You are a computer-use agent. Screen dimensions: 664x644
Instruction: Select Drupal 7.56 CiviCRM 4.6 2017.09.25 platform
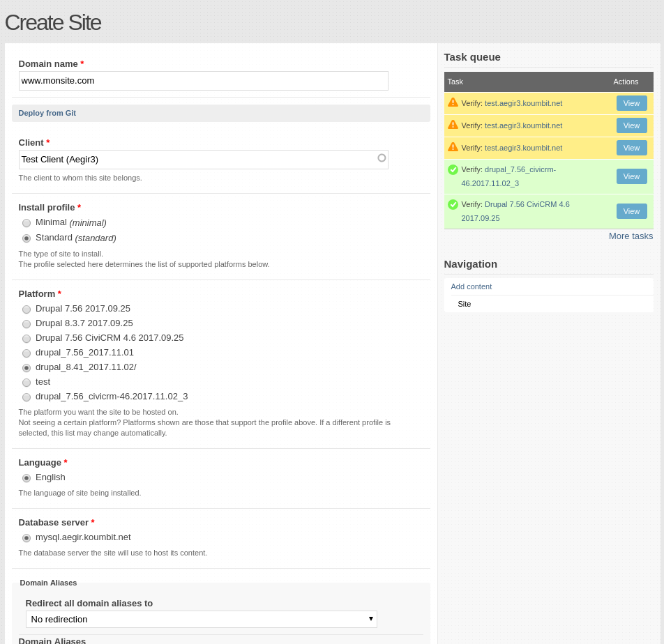point(26,338)
